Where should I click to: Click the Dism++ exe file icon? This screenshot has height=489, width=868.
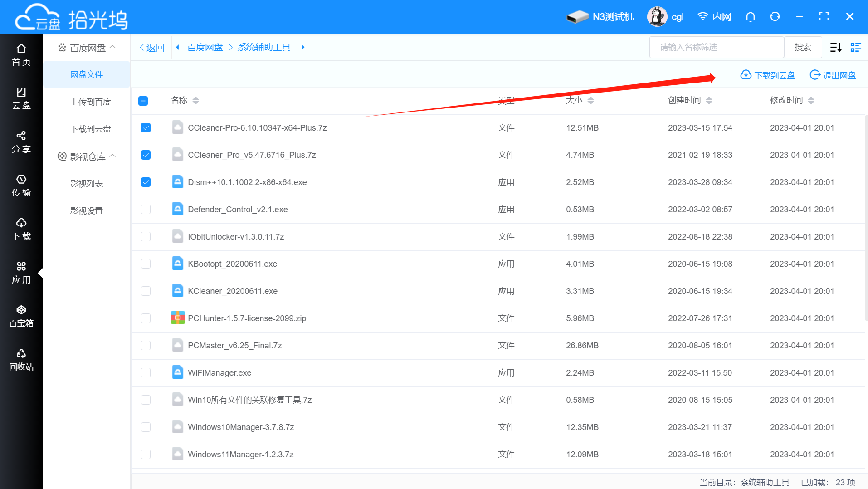[x=178, y=182]
